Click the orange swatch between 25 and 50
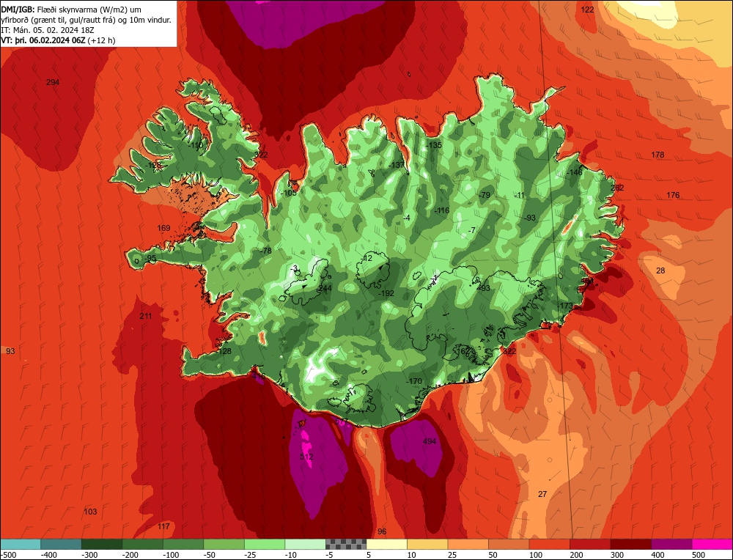Viewport: 733px width, 560px height. [x=468, y=544]
